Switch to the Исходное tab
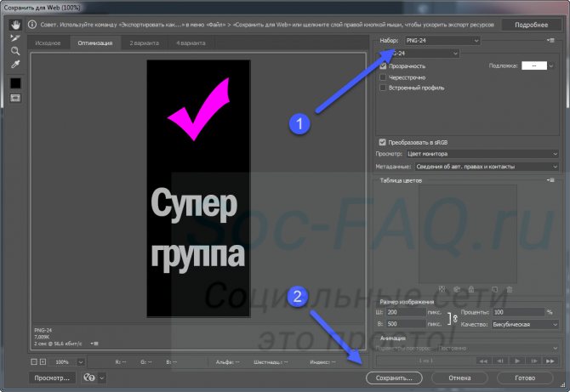The height and width of the screenshot is (392, 570). pyautogui.click(x=48, y=41)
